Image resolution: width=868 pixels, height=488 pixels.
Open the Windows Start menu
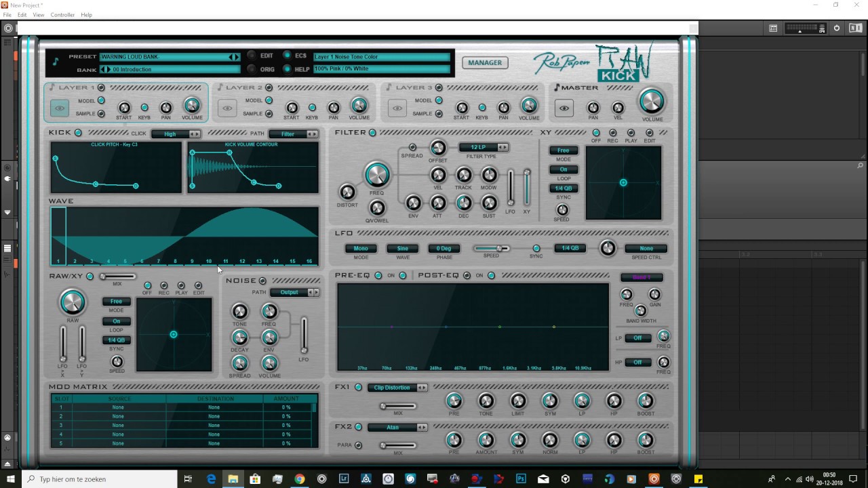click(x=10, y=479)
